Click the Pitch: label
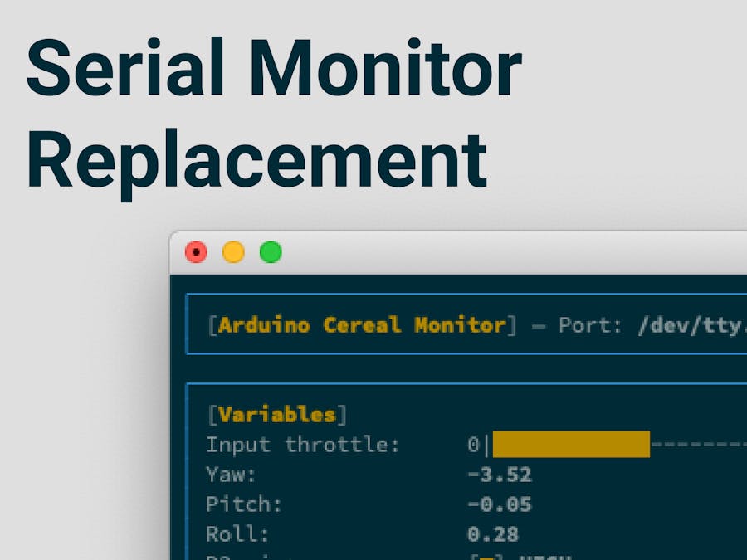 244,504
